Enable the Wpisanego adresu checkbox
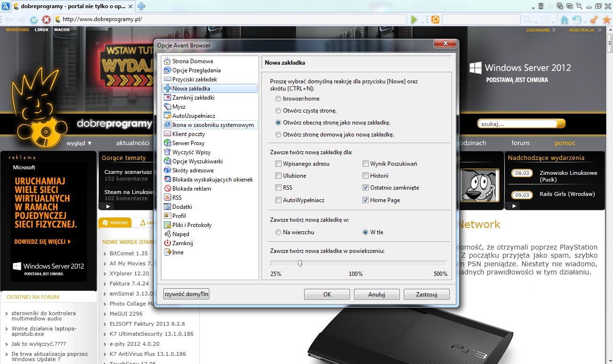The width and height of the screenshot is (613, 364). click(279, 164)
